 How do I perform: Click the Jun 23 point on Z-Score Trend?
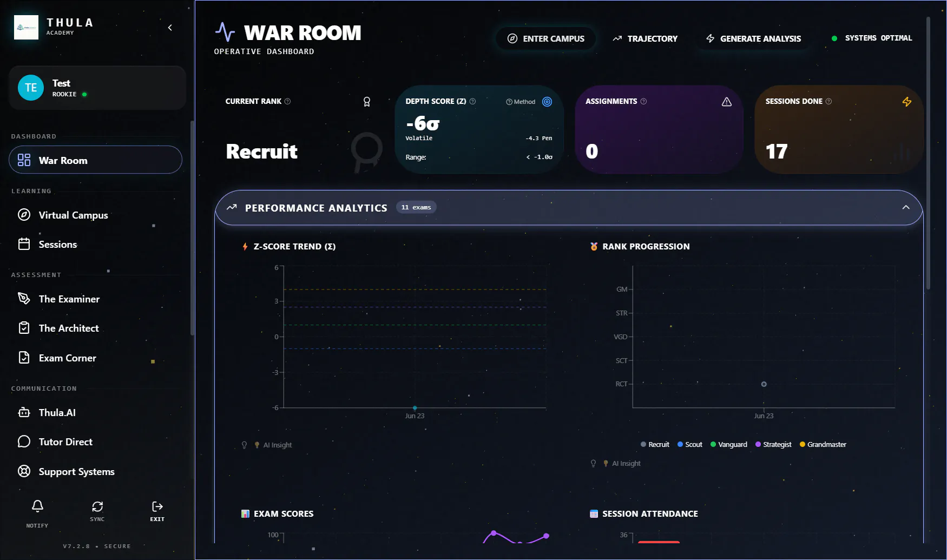point(415,407)
